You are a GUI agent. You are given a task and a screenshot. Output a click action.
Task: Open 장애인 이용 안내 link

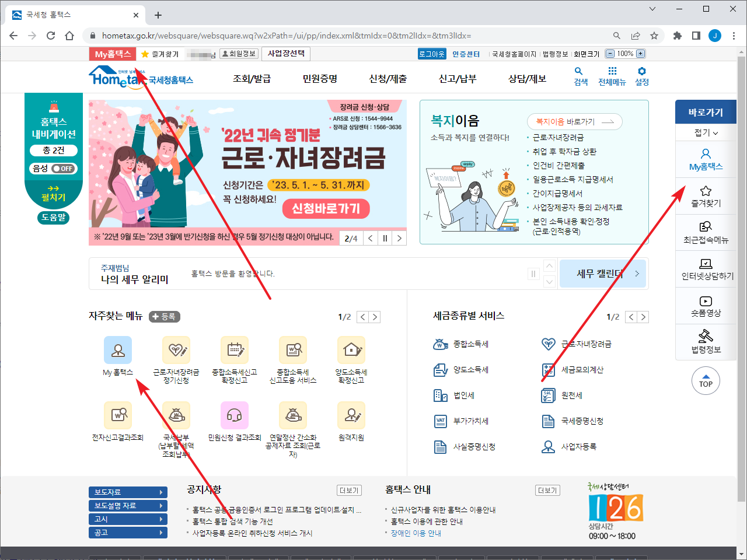coord(416,533)
